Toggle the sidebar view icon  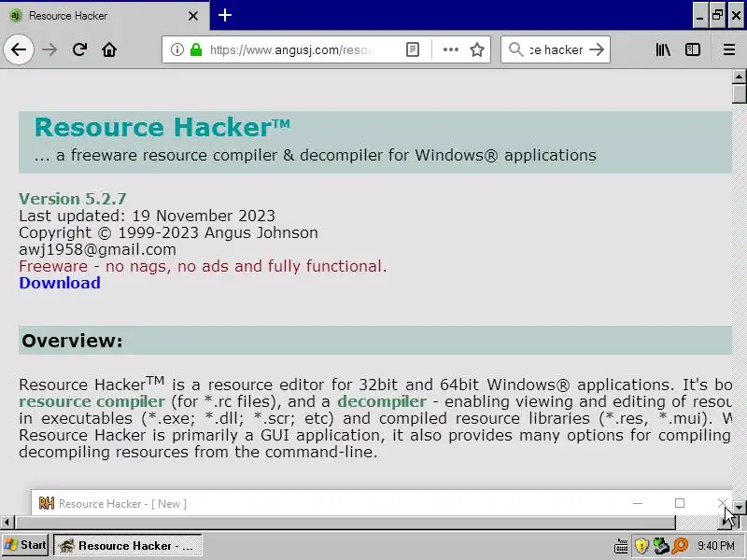(x=693, y=49)
